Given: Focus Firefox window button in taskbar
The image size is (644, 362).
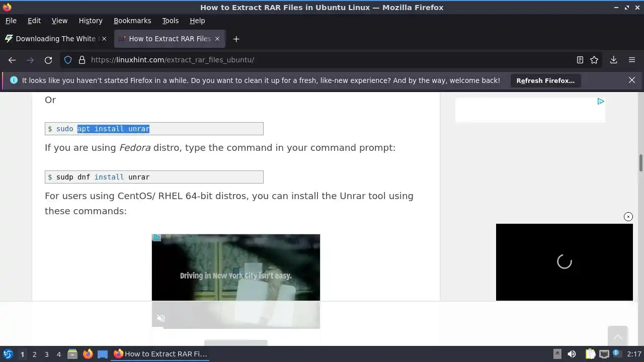Looking at the screenshot, I should [160, 354].
